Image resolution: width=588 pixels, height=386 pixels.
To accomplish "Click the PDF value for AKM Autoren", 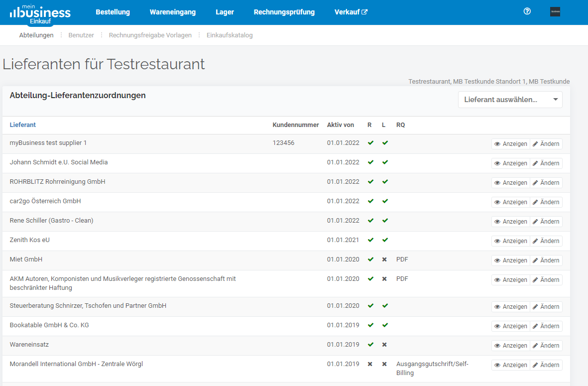I will tap(402, 279).
